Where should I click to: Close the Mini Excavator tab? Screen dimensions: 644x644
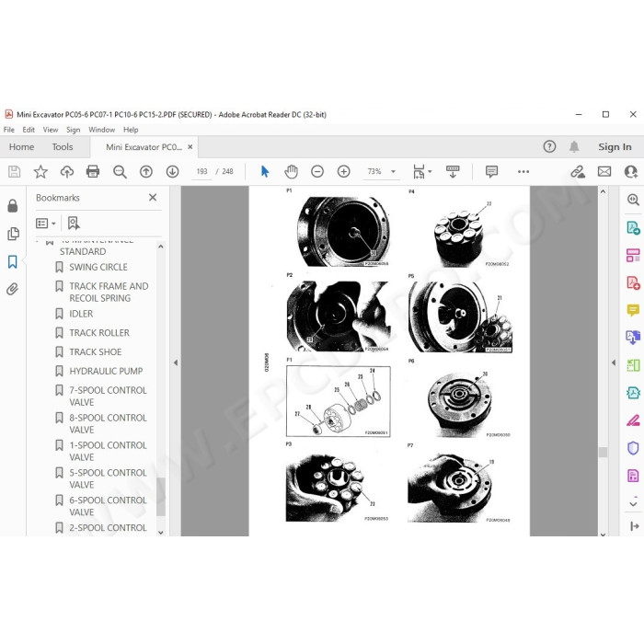click(190, 146)
